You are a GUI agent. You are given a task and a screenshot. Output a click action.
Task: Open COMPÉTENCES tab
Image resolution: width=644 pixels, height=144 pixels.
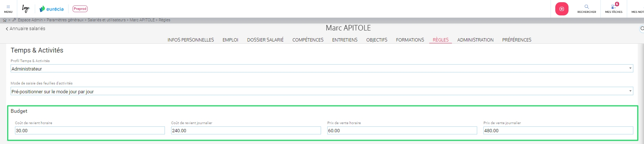click(x=308, y=40)
